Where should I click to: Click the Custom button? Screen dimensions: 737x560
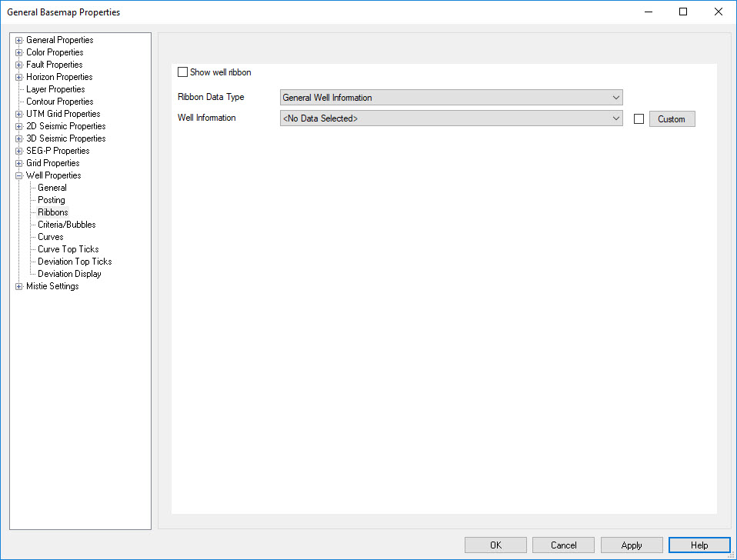click(672, 119)
